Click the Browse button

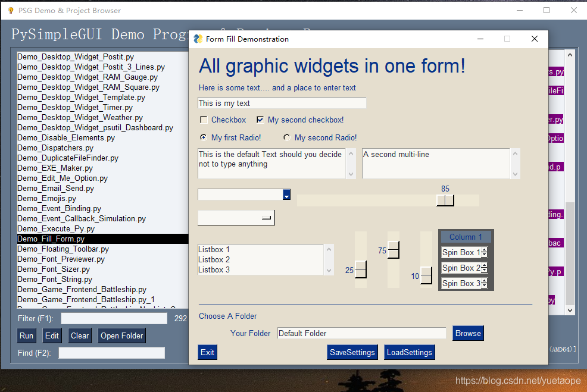(468, 333)
